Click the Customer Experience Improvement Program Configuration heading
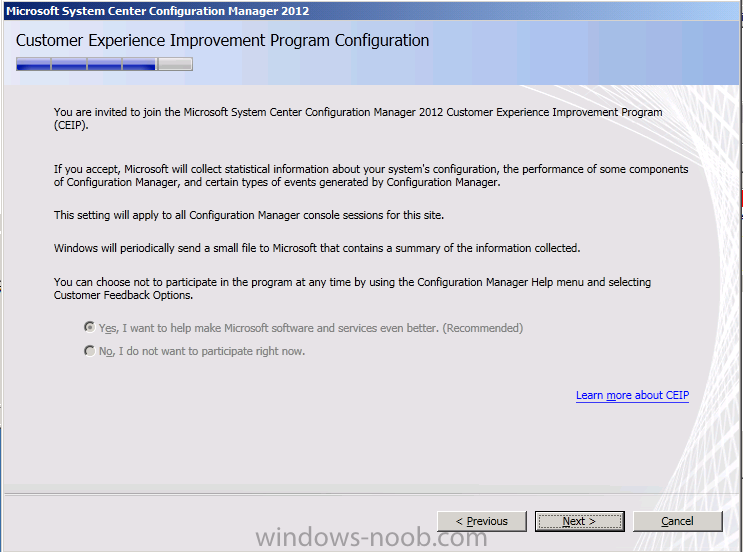Image resolution: width=743 pixels, height=552 pixels. coord(222,40)
